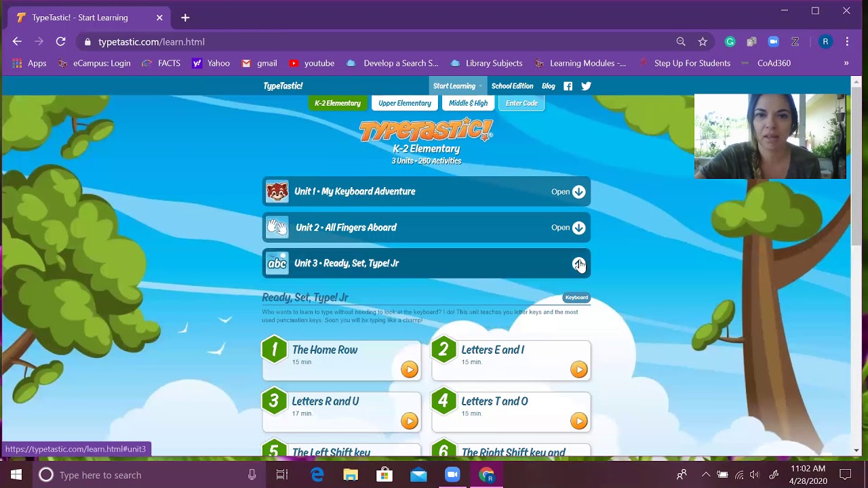Image resolution: width=868 pixels, height=488 pixels.
Task: Play Letters R and U activity
Action: pyautogui.click(x=409, y=421)
